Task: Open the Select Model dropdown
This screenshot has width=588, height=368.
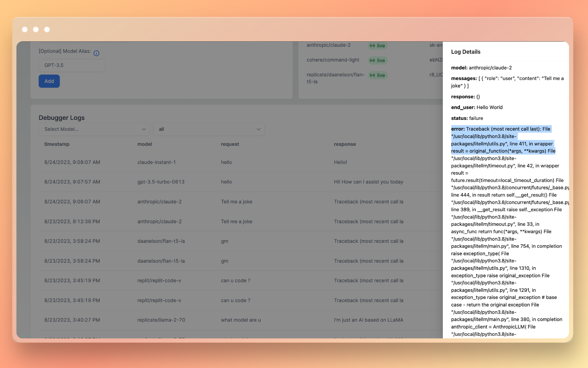Action: coord(94,129)
